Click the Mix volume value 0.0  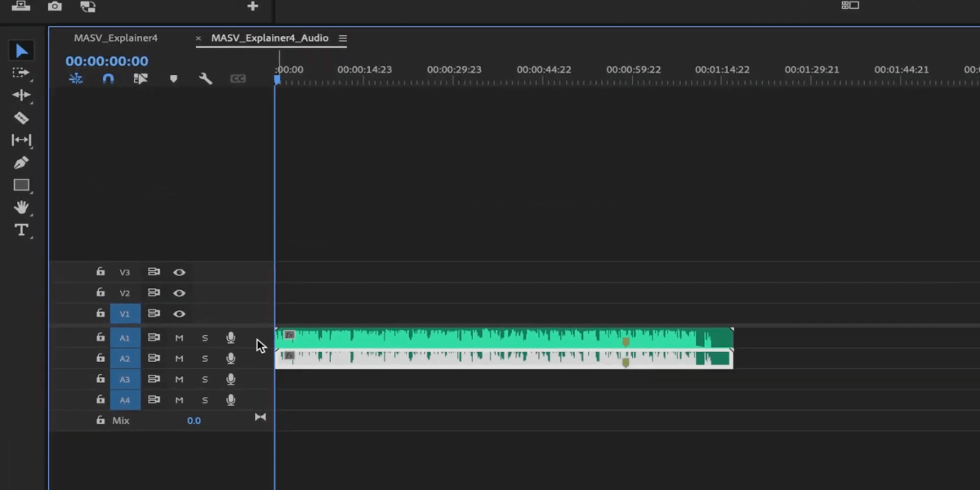coord(194,421)
